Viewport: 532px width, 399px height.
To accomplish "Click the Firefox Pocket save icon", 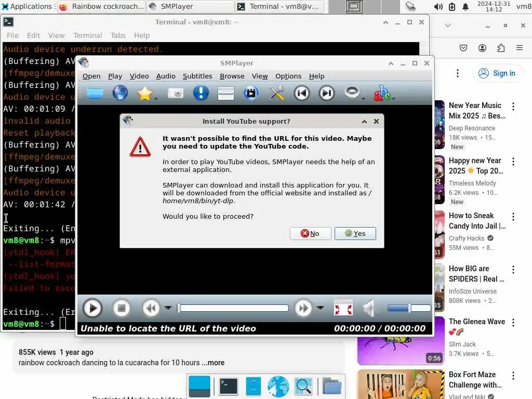I will pos(463,48).
